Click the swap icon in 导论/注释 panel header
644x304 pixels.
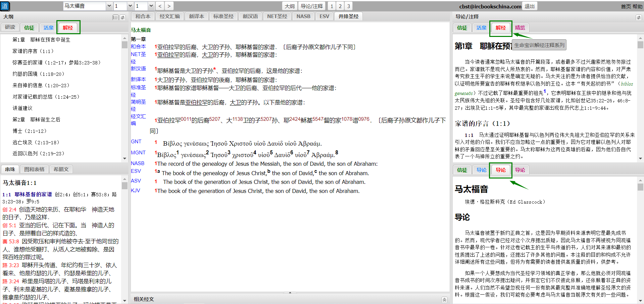click(x=638, y=17)
